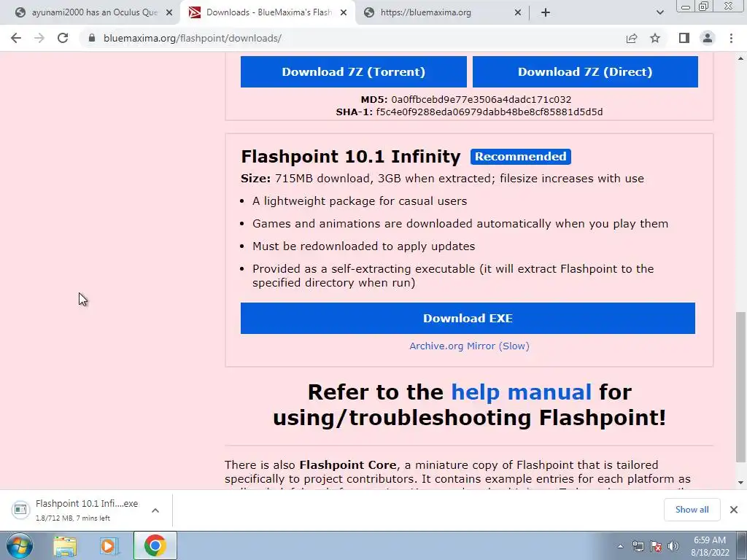Viewport: 747px width, 560px height.
Task: Open the browser side panel
Action: click(x=684, y=38)
